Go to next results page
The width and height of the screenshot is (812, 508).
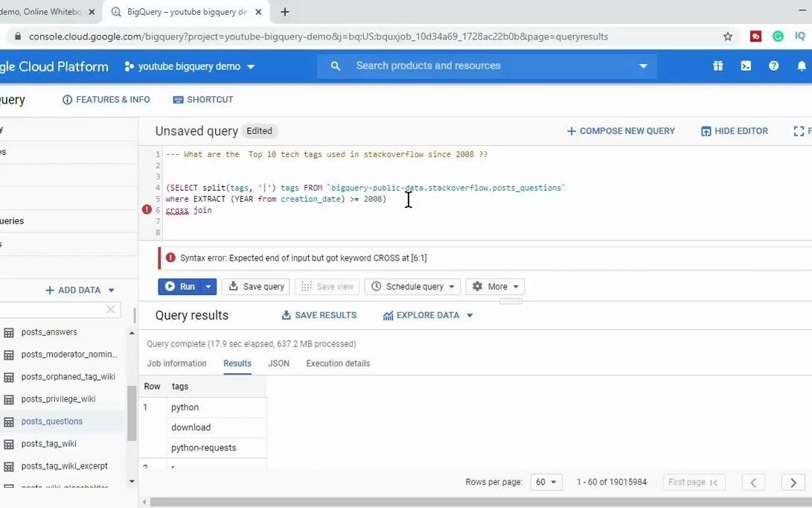pos(793,483)
